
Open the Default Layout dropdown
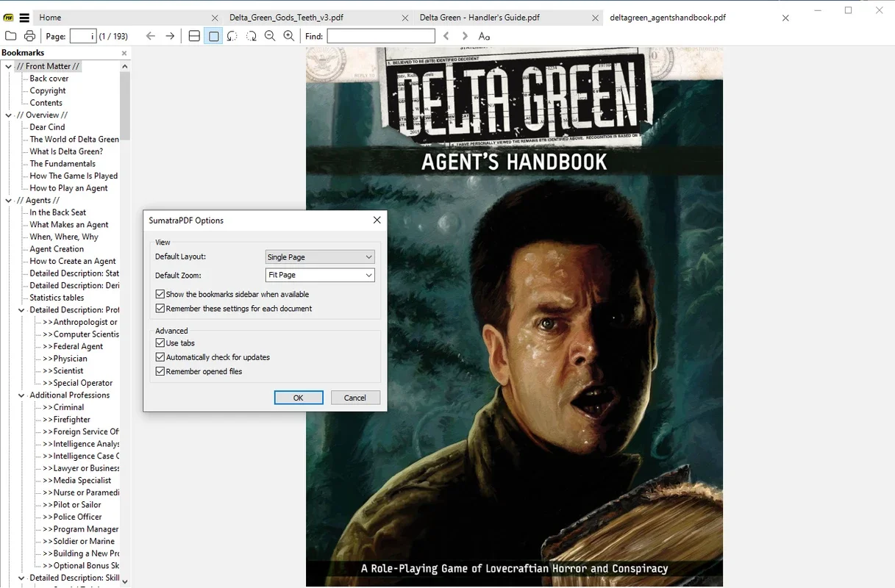tap(320, 257)
